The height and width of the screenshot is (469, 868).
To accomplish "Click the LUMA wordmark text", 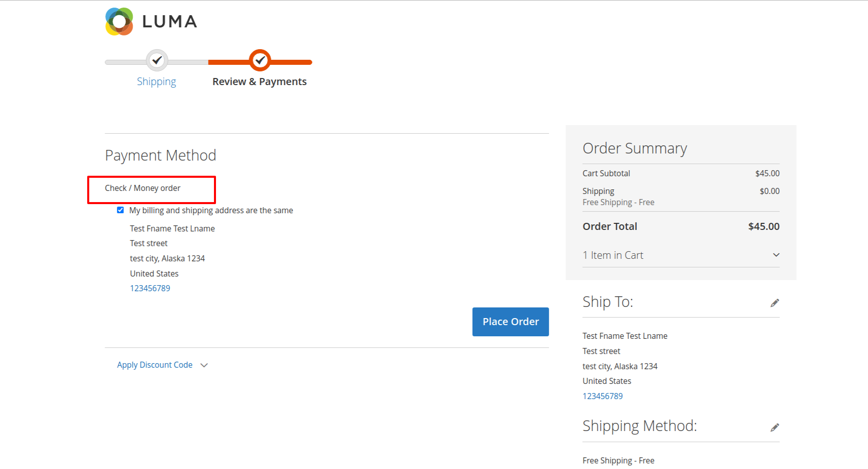I will click(x=169, y=22).
